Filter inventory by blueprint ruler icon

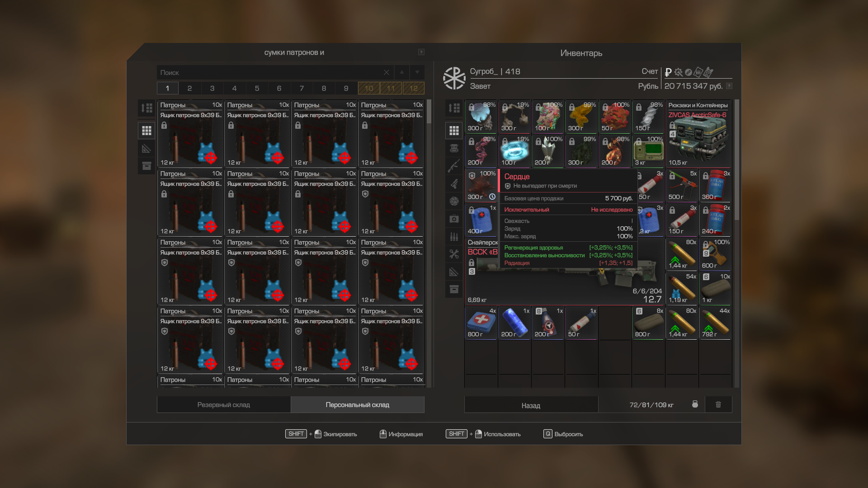coord(454,272)
